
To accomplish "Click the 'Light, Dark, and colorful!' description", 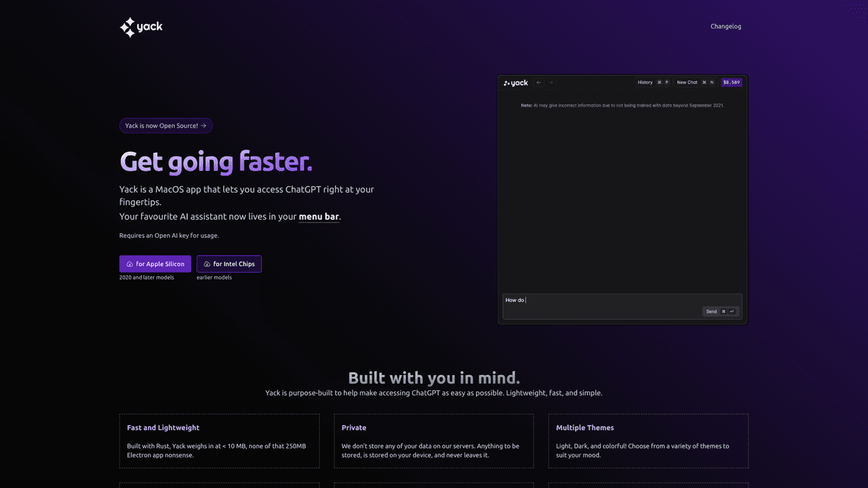I will 642,451.
